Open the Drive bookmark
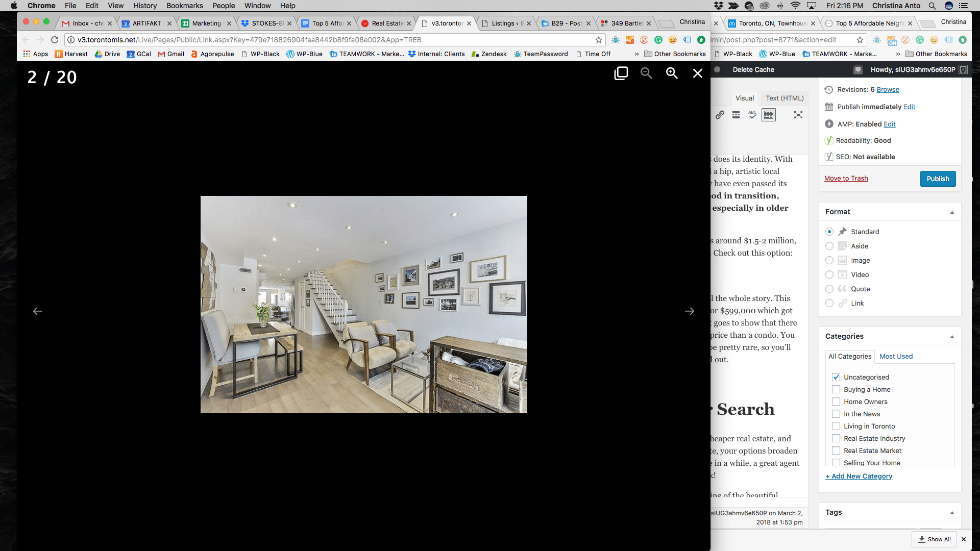 click(107, 54)
